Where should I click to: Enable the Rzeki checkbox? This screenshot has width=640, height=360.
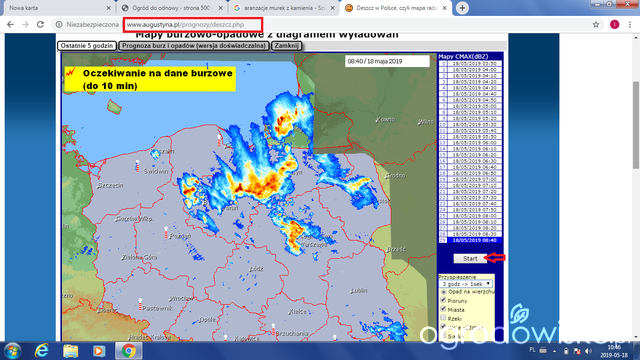443,318
